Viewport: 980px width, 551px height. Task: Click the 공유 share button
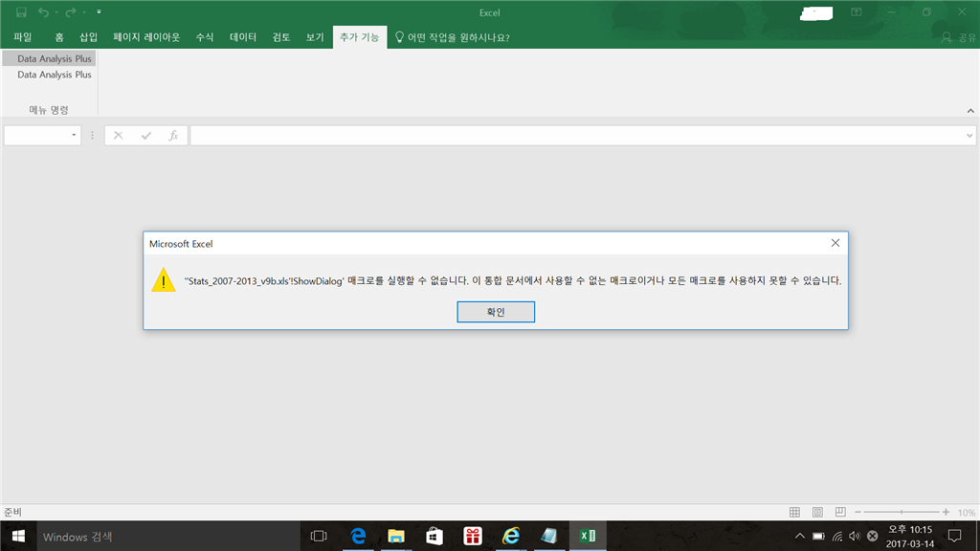(x=959, y=37)
